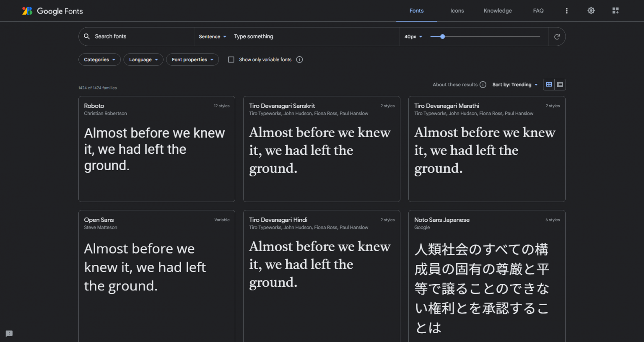
Task: Open Tiro Devanagari Marathi font title
Action: (x=447, y=106)
